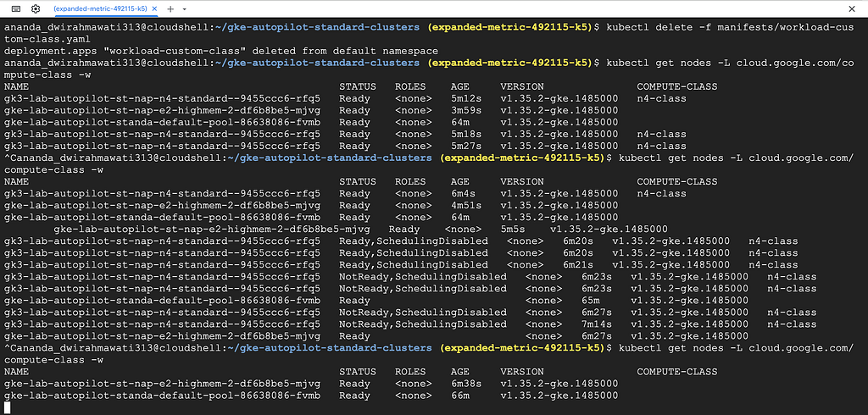The height and width of the screenshot is (415, 868).
Task: Click the terminal cursor block on the last line
Action: (7, 408)
